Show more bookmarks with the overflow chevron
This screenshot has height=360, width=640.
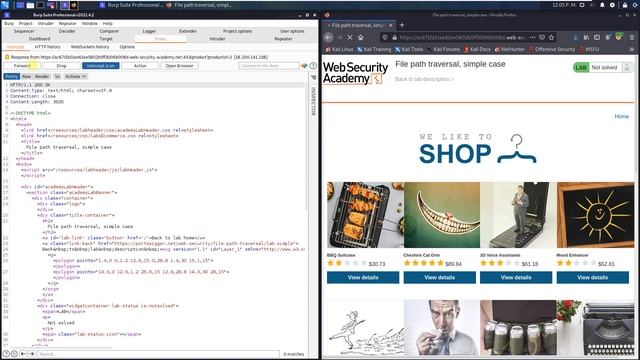tap(631, 49)
